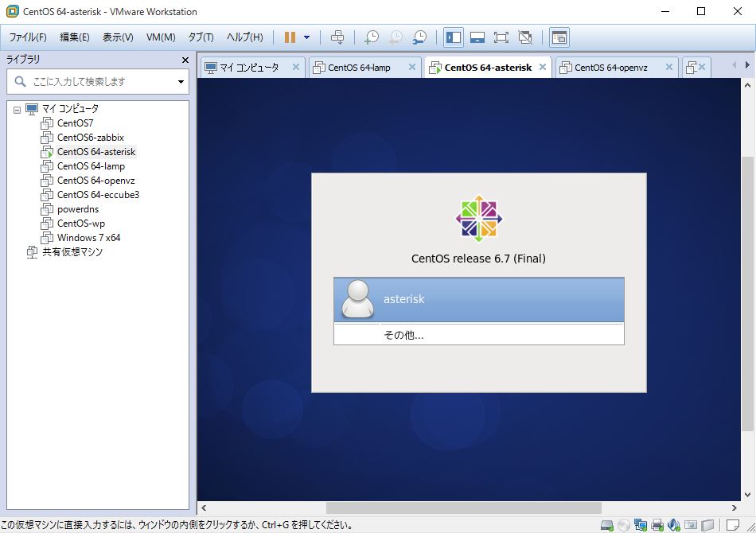Switch to the CentOS 64-lamp tab

(359, 68)
